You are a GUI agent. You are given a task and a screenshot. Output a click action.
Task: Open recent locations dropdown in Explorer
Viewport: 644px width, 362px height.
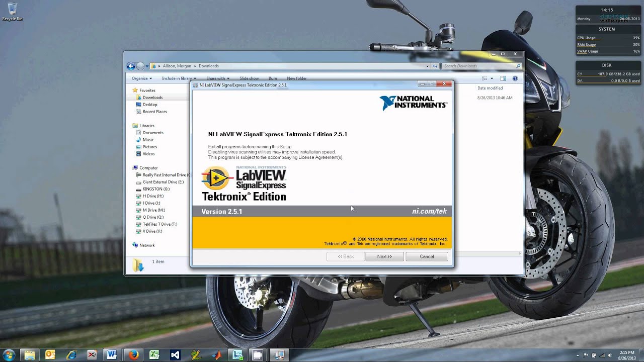[147, 66]
